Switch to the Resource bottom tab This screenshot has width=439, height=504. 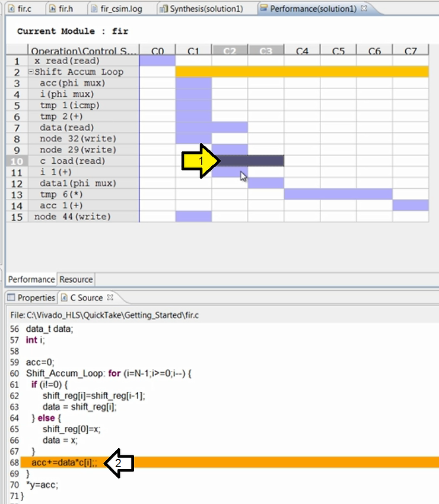click(76, 280)
